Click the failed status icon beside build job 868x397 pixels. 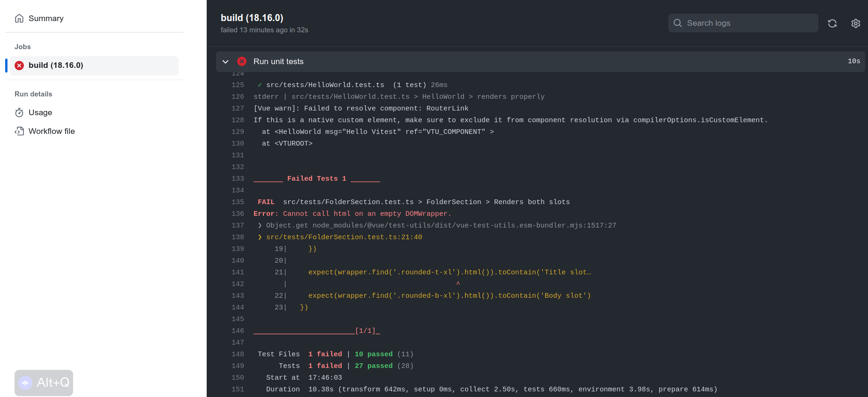point(19,66)
